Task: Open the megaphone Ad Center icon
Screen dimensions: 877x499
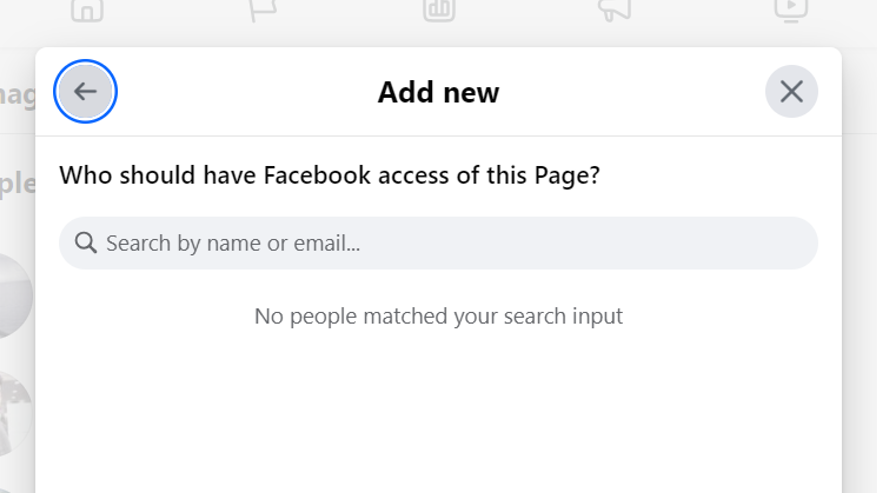Action: click(614, 10)
